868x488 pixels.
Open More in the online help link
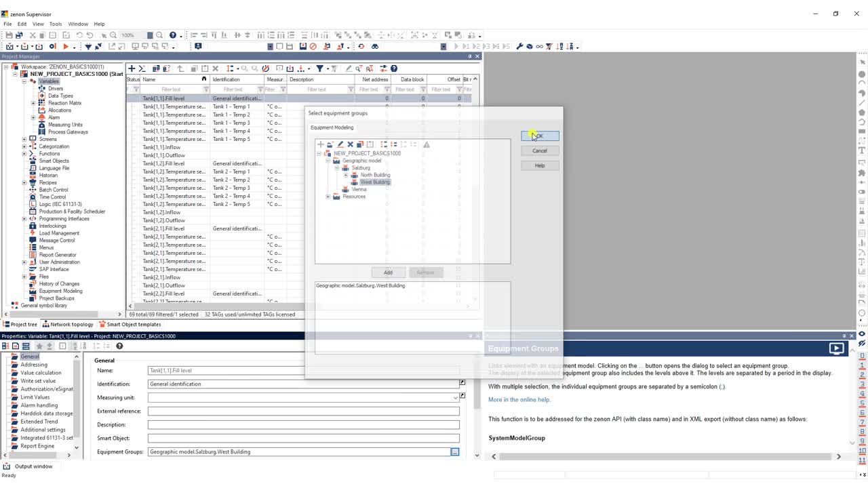tap(519, 399)
